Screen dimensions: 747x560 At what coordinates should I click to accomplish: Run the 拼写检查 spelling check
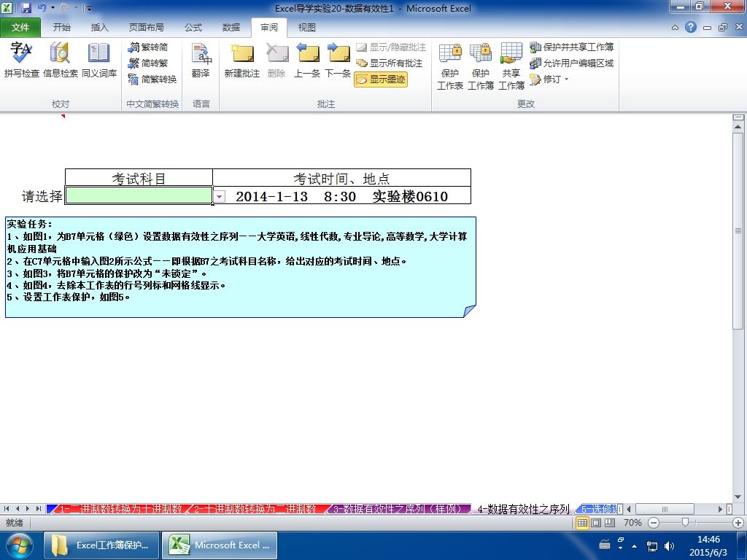point(21,60)
